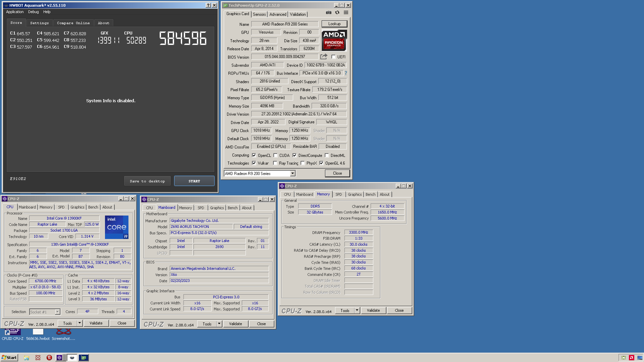The height and width of the screenshot is (362, 644).
Task: Open the Socket #1 selection dropdown
Action: click(57, 312)
